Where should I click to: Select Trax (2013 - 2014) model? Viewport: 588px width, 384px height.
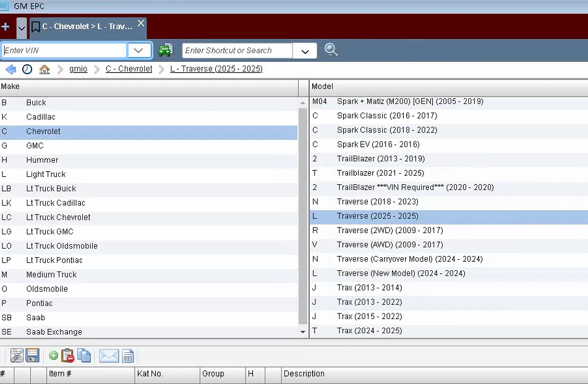coord(449,288)
